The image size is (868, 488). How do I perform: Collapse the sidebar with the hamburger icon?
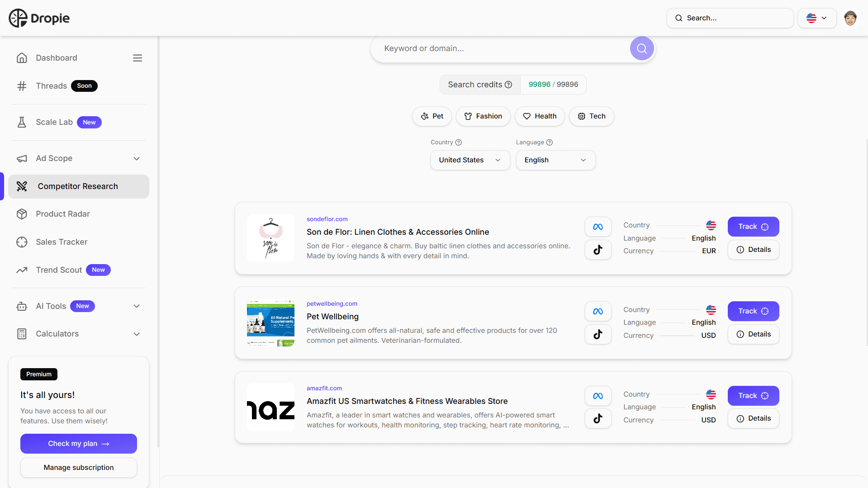tap(138, 58)
